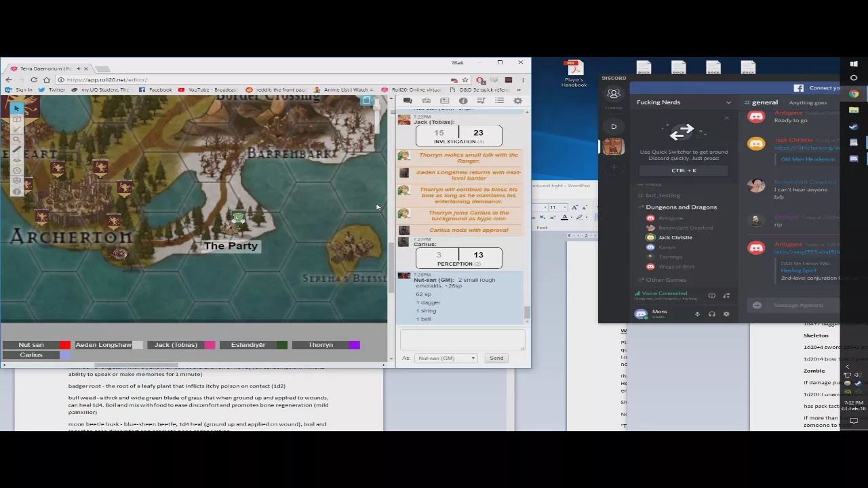Open the Twitter bookmark
The image size is (868, 488).
coord(52,89)
